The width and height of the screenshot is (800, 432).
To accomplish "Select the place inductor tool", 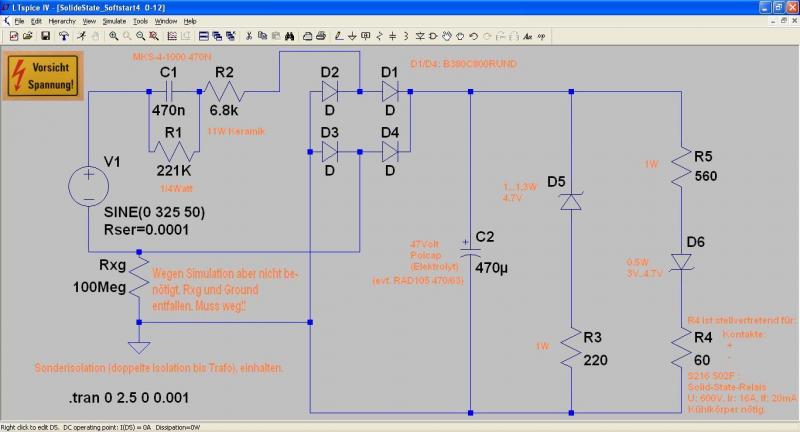I will [406, 36].
